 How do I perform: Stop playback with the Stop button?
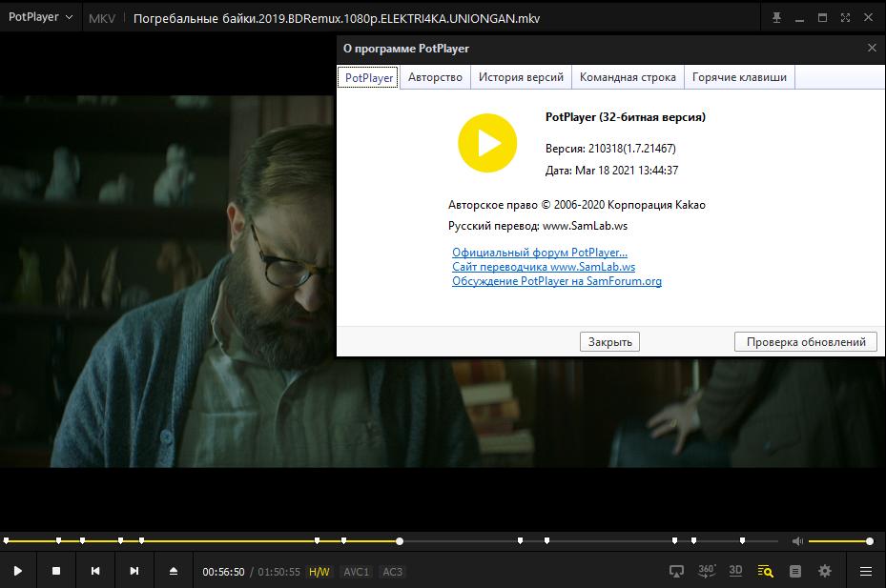(x=56, y=571)
